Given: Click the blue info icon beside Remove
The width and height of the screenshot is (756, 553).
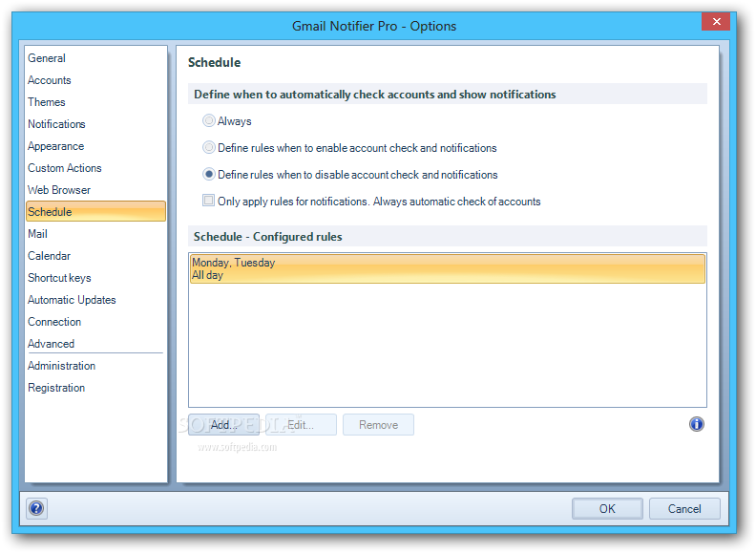Looking at the screenshot, I should (696, 424).
